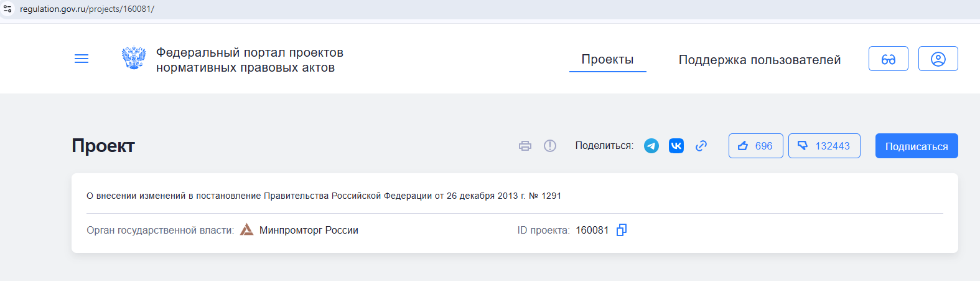Enable visually impaired mode with glasses icon
The height and width of the screenshot is (281, 980).
click(888, 59)
